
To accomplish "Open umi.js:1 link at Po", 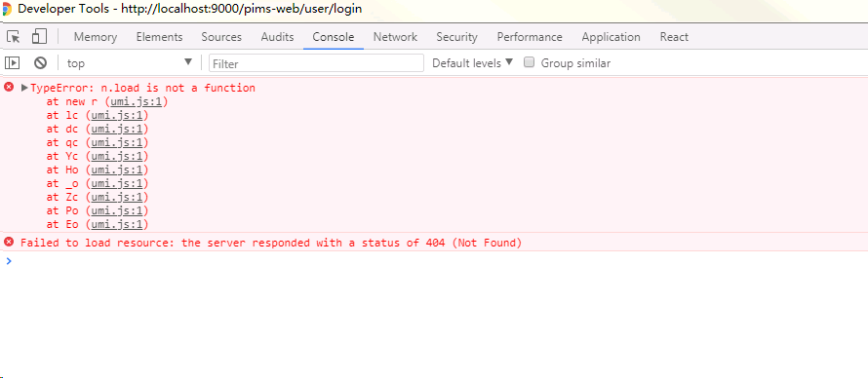I will pyautogui.click(x=117, y=210).
